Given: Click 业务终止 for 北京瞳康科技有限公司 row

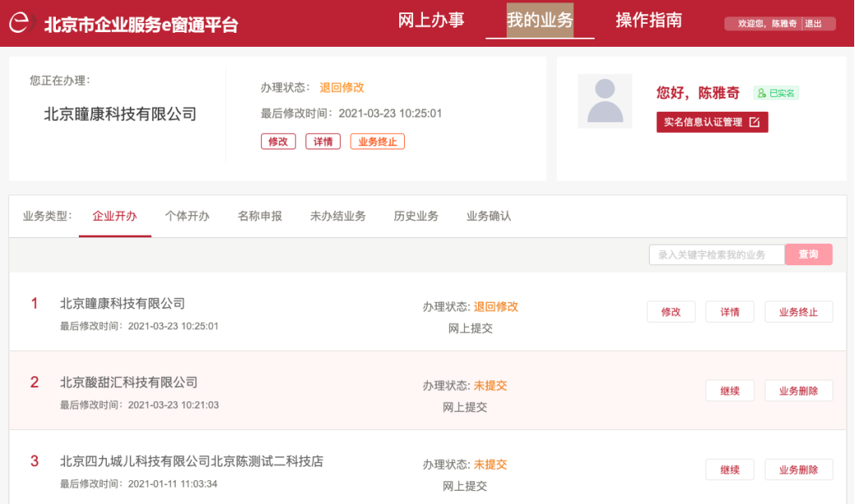Looking at the screenshot, I should 798,312.
